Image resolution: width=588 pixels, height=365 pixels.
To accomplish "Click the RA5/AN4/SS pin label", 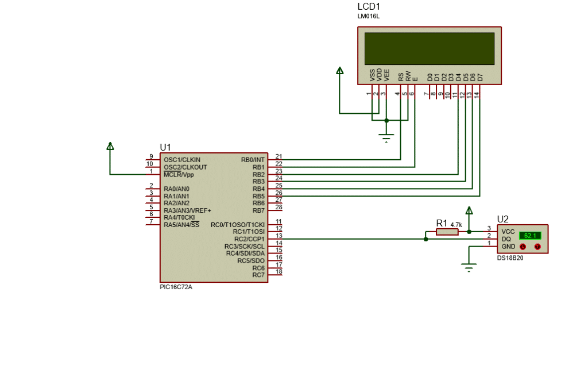I will [x=181, y=225].
